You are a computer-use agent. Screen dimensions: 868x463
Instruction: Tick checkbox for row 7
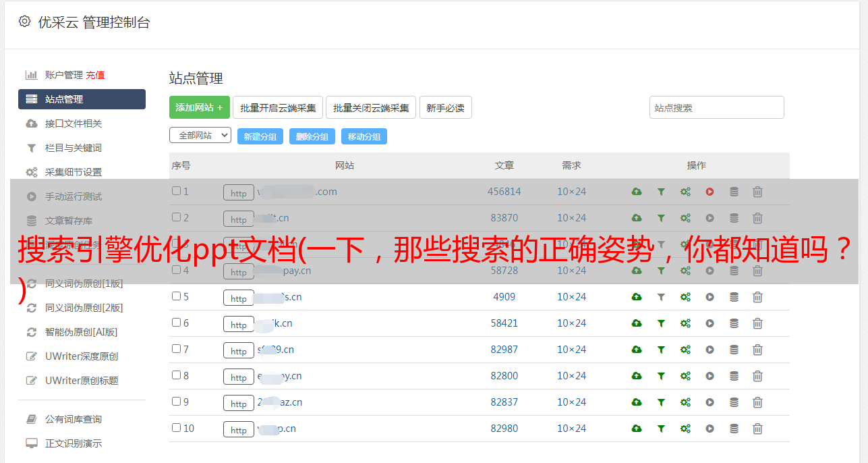click(x=176, y=349)
